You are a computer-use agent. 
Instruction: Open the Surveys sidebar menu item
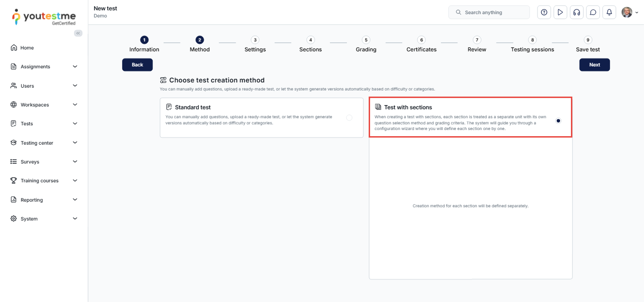click(30, 162)
